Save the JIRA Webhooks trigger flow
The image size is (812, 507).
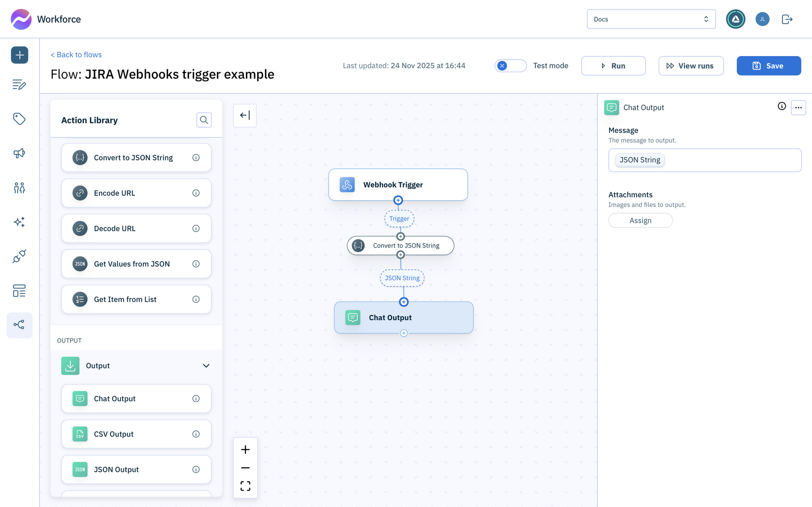768,66
